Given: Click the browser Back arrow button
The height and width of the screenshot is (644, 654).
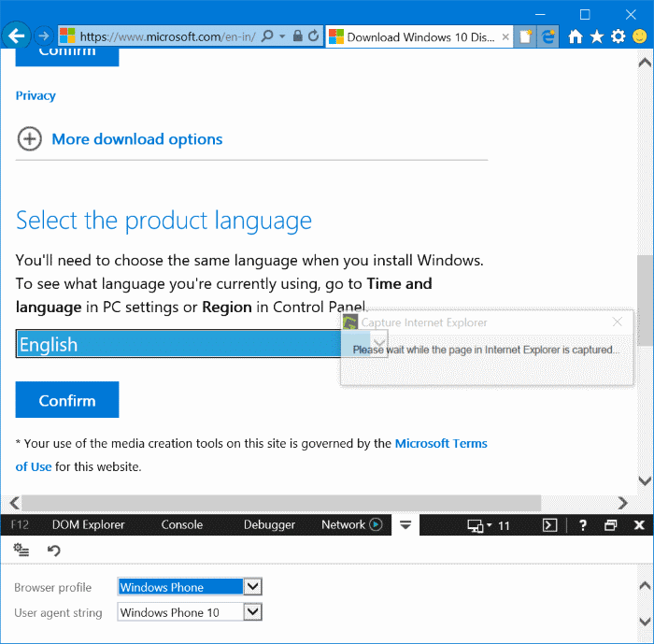Looking at the screenshot, I should tap(17, 36).
